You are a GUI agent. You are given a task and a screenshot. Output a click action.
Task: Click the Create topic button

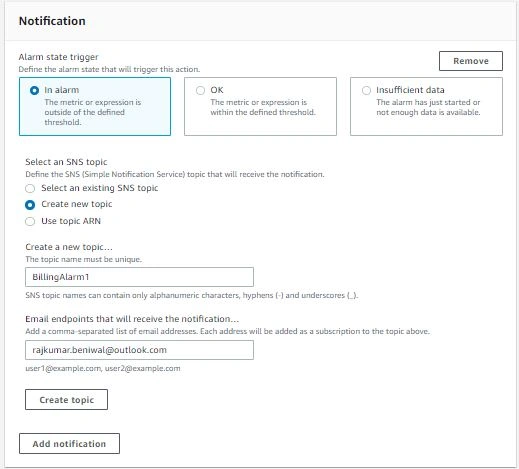[x=66, y=399]
